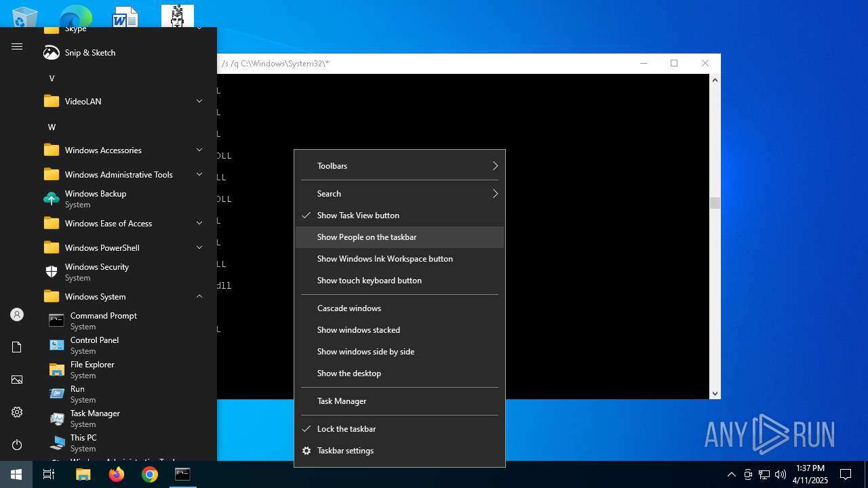The height and width of the screenshot is (488, 868).
Task: Expand Windows PowerShell chevron
Action: point(199,247)
